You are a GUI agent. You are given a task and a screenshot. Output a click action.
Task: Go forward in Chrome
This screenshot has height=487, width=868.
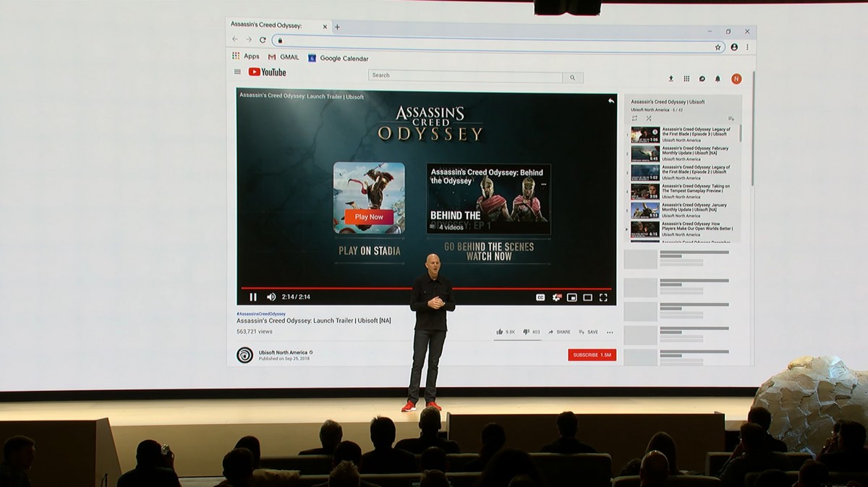tap(248, 40)
